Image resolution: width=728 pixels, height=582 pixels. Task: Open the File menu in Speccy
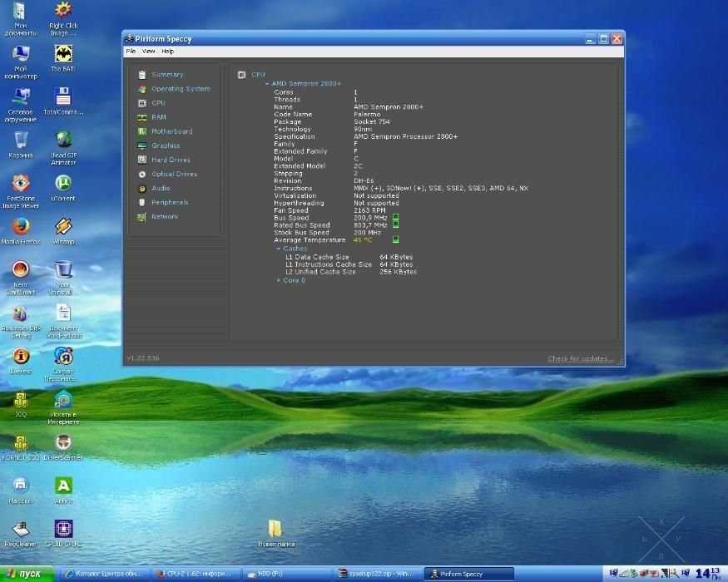(131, 51)
